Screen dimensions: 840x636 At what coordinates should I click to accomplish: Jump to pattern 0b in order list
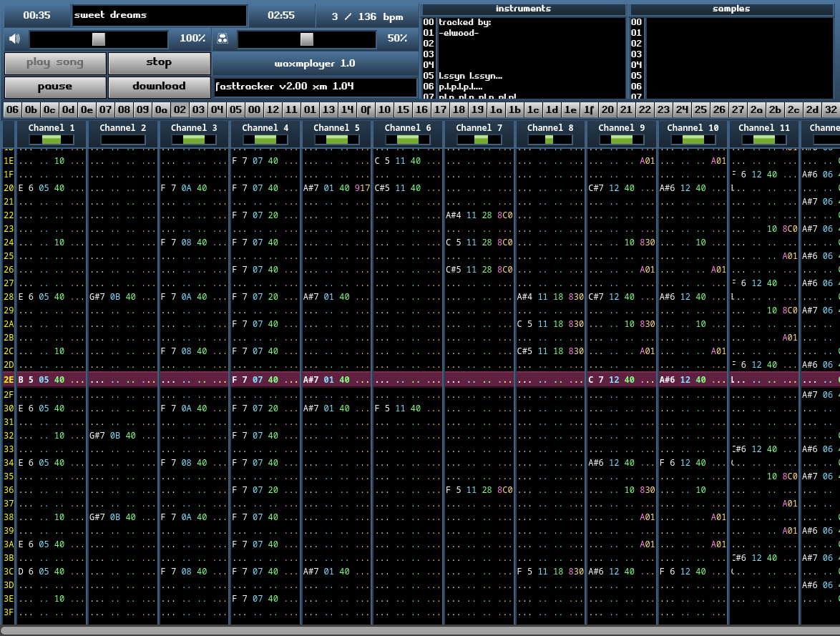click(x=31, y=110)
